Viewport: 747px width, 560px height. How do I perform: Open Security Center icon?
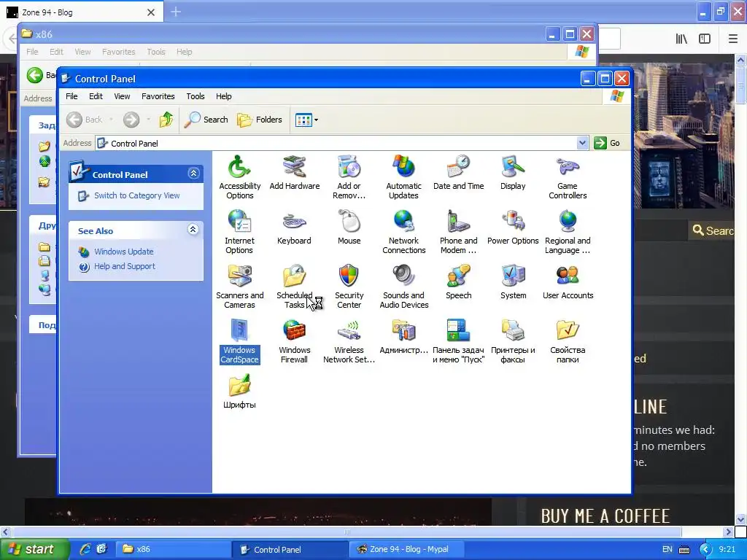click(349, 286)
